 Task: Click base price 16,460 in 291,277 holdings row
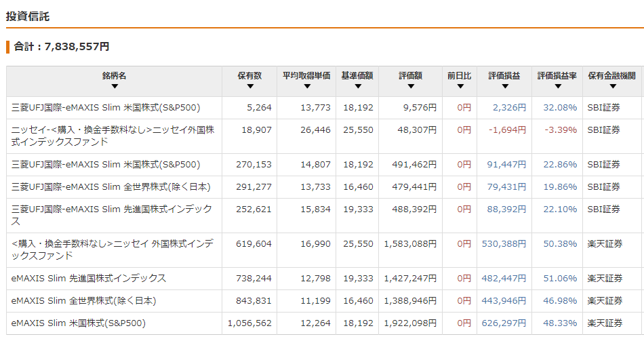click(358, 187)
